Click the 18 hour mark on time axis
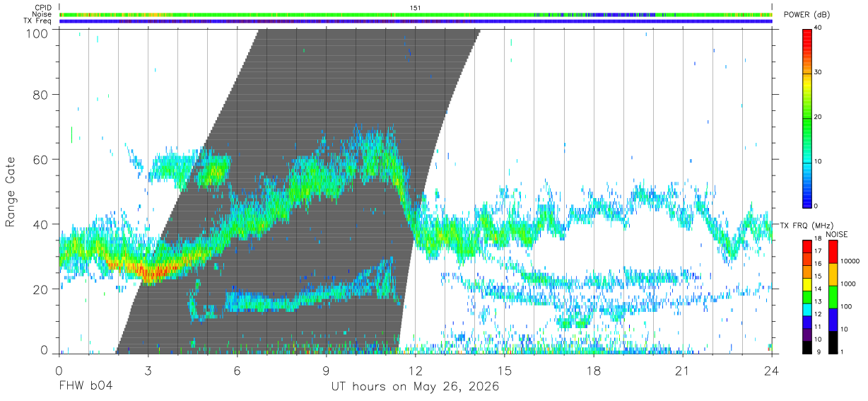868x401 pixels. [x=594, y=370]
